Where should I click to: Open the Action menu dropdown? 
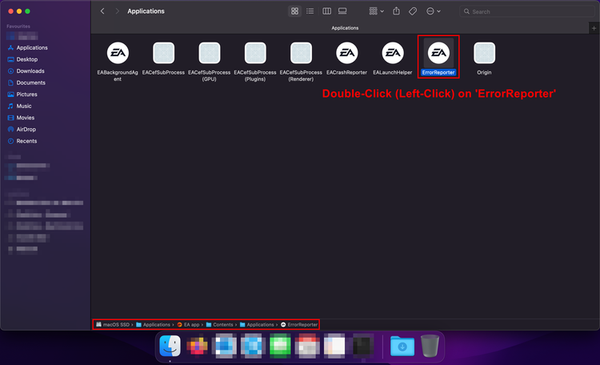pos(433,11)
